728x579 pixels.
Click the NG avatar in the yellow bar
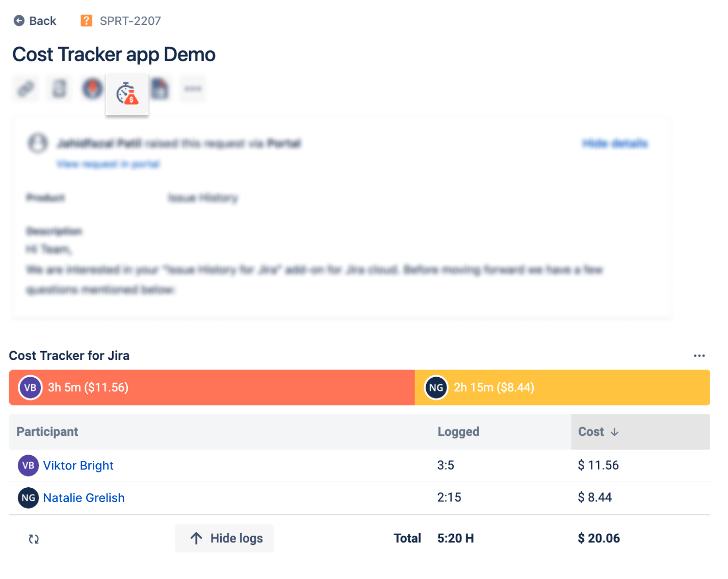tap(436, 387)
